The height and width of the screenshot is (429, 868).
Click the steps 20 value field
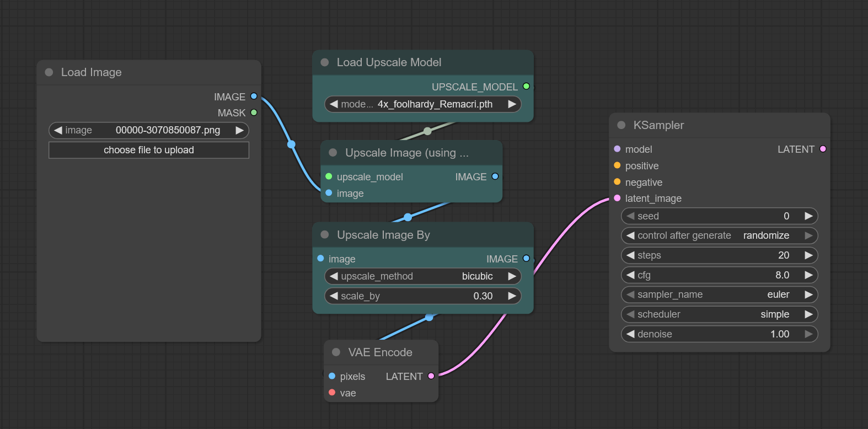[720, 255]
